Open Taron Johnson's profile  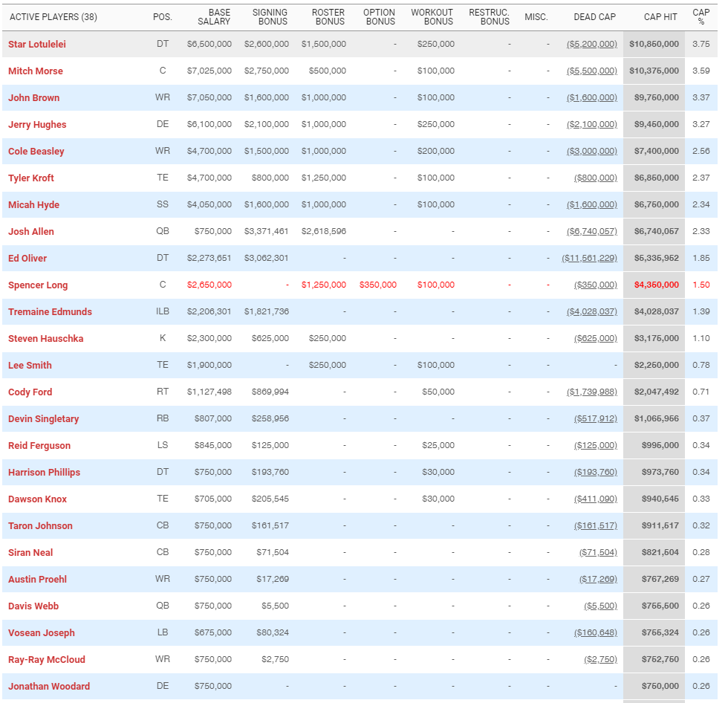pyautogui.click(x=40, y=526)
